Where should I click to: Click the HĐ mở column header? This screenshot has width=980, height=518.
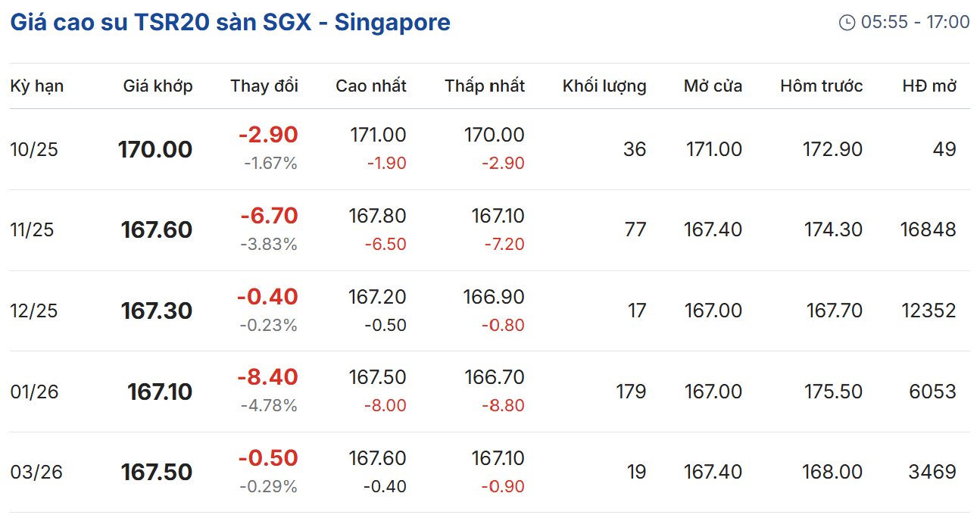pos(929,86)
